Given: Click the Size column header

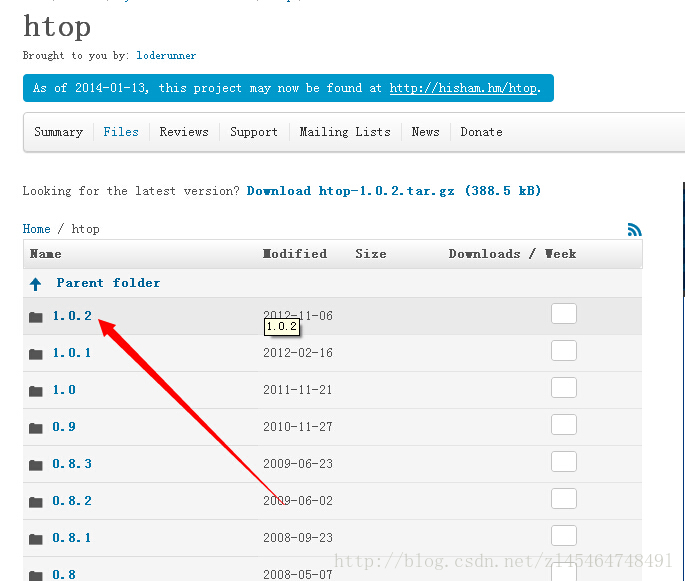Looking at the screenshot, I should click(371, 254).
